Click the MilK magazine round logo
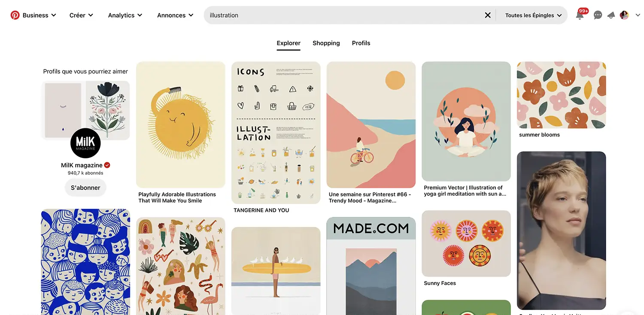The width and height of the screenshot is (644, 315). tap(85, 143)
